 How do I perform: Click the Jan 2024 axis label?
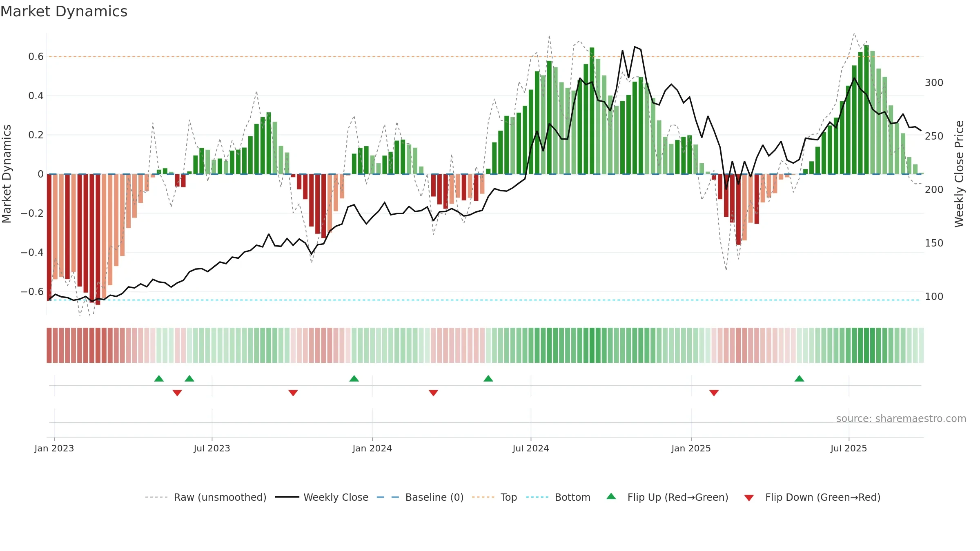click(x=372, y=448)
